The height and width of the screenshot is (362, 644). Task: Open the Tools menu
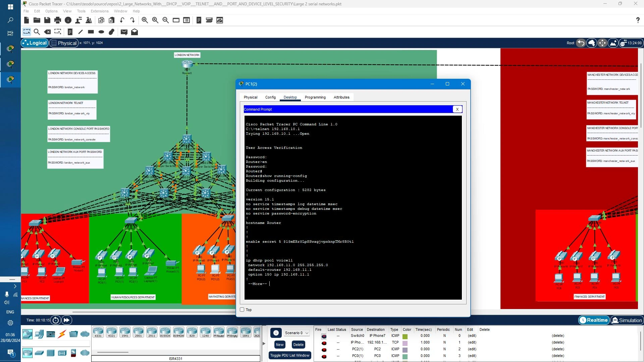coord(81,11)
